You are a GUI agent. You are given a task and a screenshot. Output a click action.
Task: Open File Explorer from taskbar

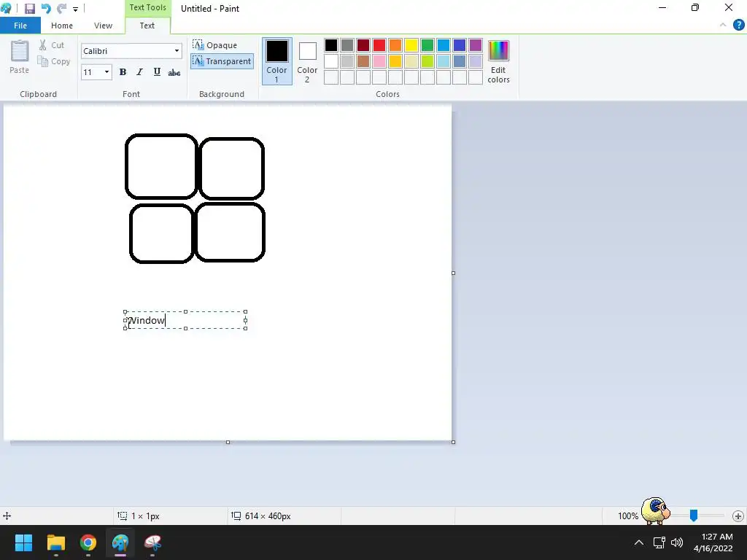pyautogui.click(x=55, y=542)
